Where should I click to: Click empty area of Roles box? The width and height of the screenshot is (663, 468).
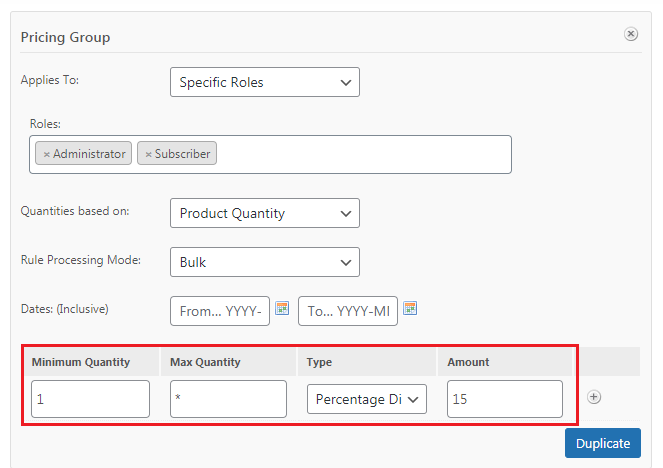[364, 154]
